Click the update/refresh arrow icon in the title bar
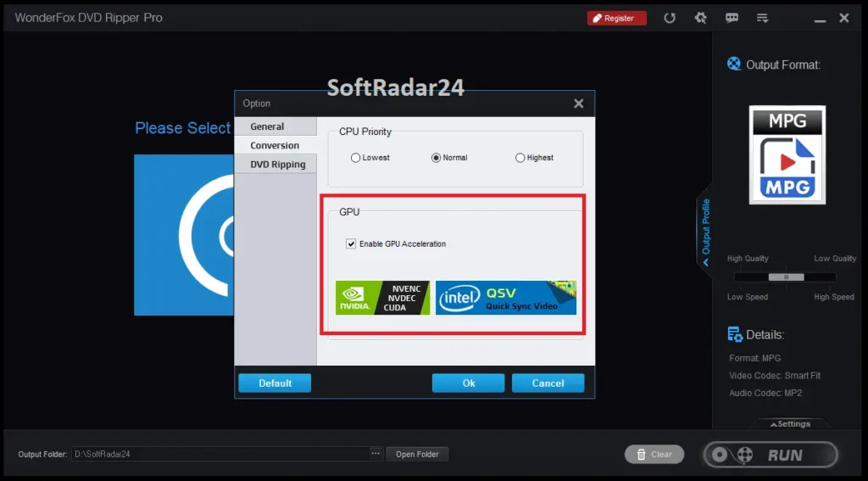Image resolution: width=868 pixels, height=481 pixels. (670, 19)
